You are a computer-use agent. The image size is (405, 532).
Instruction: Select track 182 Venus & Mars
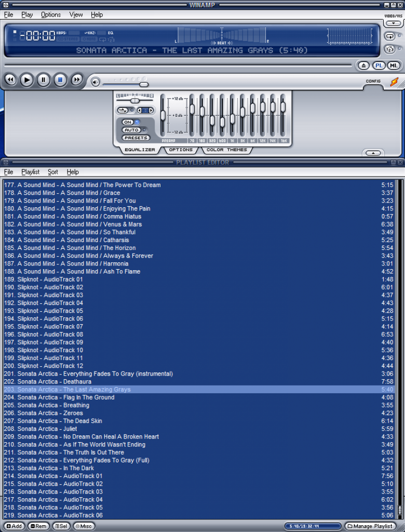[x=199, y=224]
